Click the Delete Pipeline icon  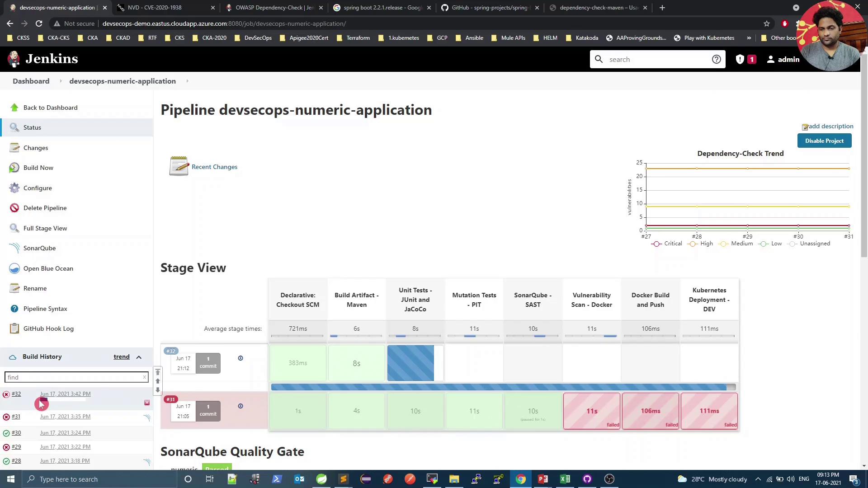click(14, 208)
